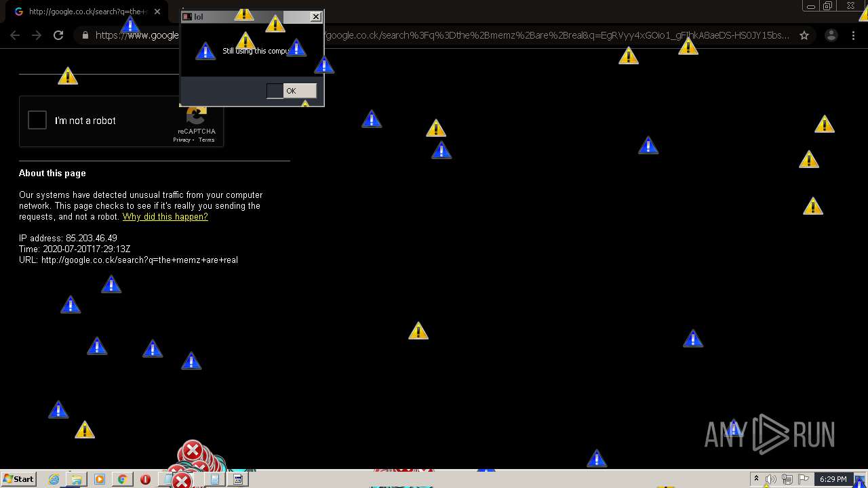Open network status tray icon
The height and width of the screenshot is (488, 868).
pos(787,479)
